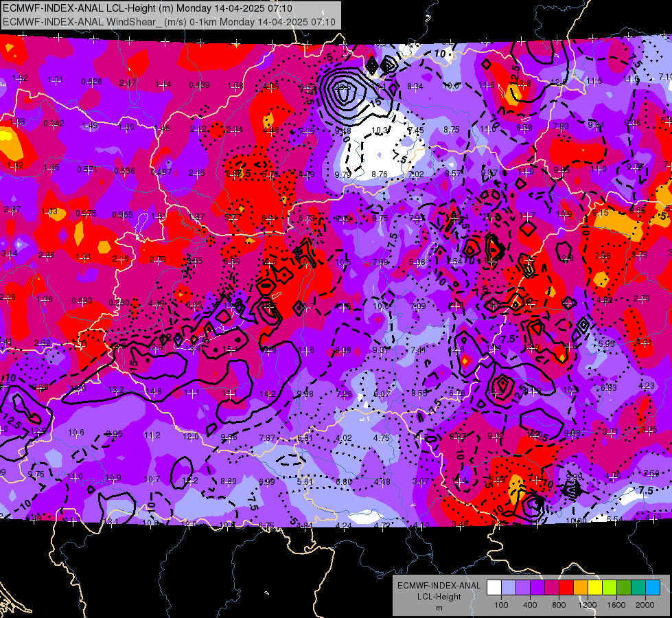672x618 pixels.
Task: Click the 0.230 wind shear value
Action: [119, 302]
